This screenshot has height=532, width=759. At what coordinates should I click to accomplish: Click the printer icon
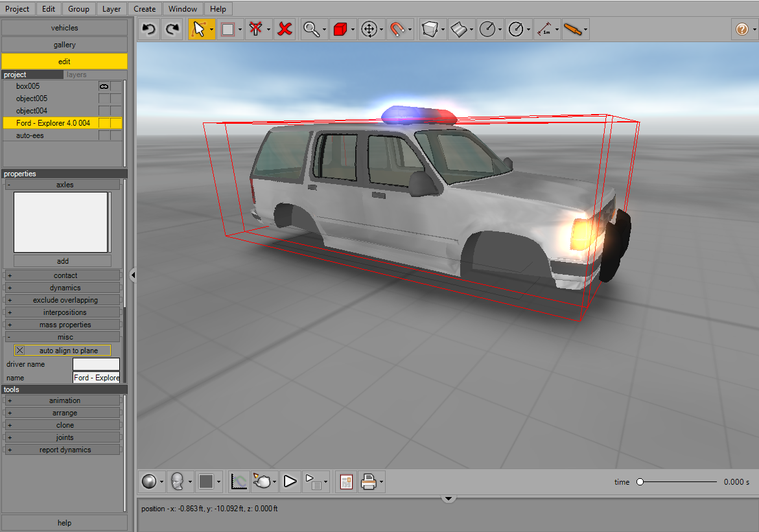coord(369,481)
